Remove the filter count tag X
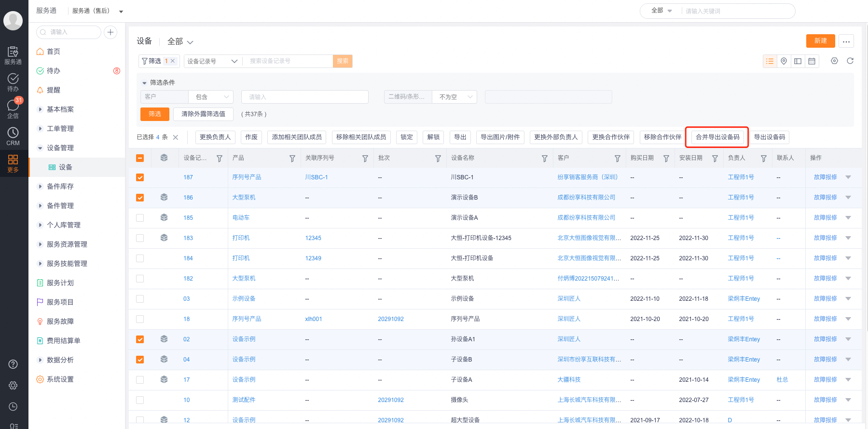This screenshot has height=429, width=868. (x=173, y=61)
